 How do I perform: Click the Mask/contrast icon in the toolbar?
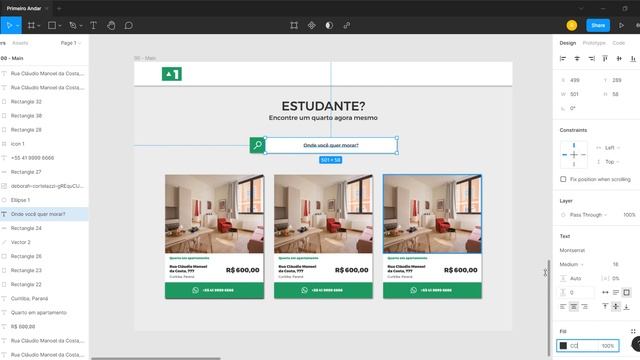tap(329, 25)
